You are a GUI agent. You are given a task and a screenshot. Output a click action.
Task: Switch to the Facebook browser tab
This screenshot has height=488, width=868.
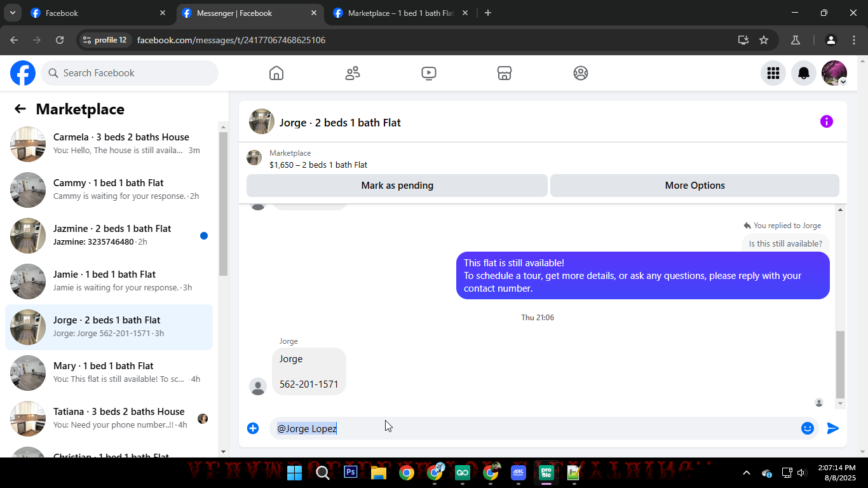pos(98,13)
